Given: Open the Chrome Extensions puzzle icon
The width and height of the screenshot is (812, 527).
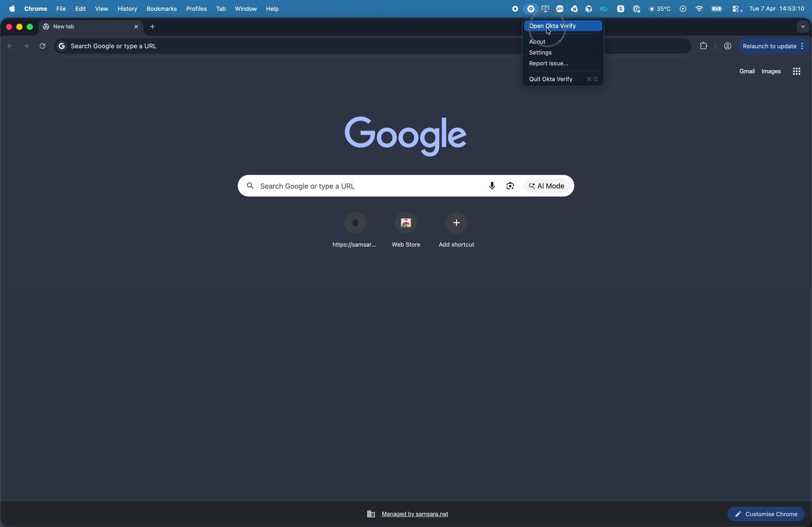Looking at the screenshot, I should point(703,46).
